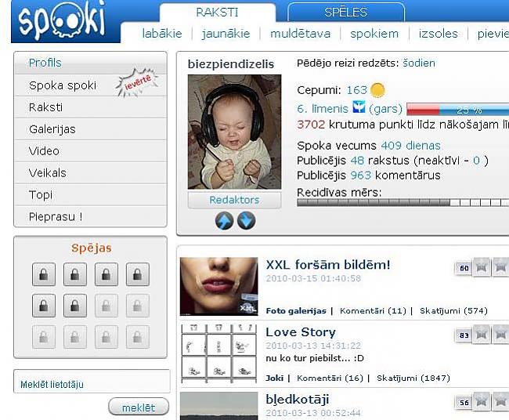Image resolution: width=509 pixels, height=420 pixels.
Task: Click the first locked skill in top row
Action: [x=44, y=274]
